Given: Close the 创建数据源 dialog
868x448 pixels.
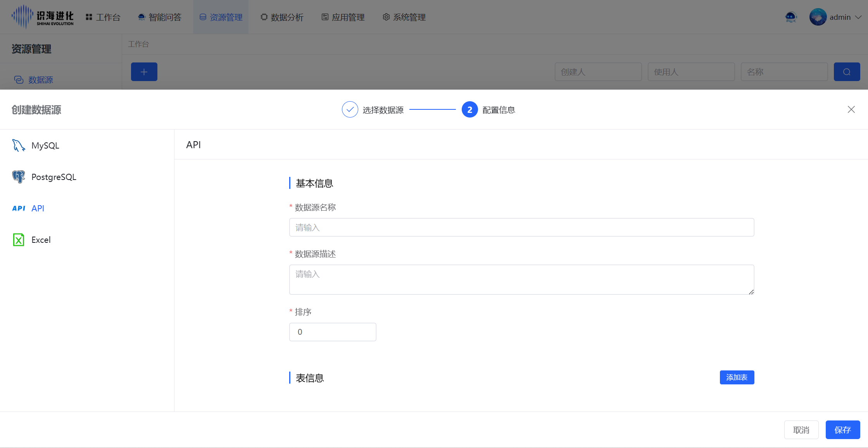Looking at the screenshot, I should coord(851,109).
